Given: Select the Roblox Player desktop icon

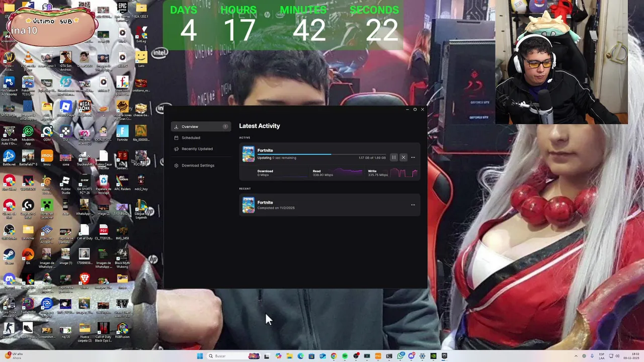Looking at the screenshot, I should point(66,108).
